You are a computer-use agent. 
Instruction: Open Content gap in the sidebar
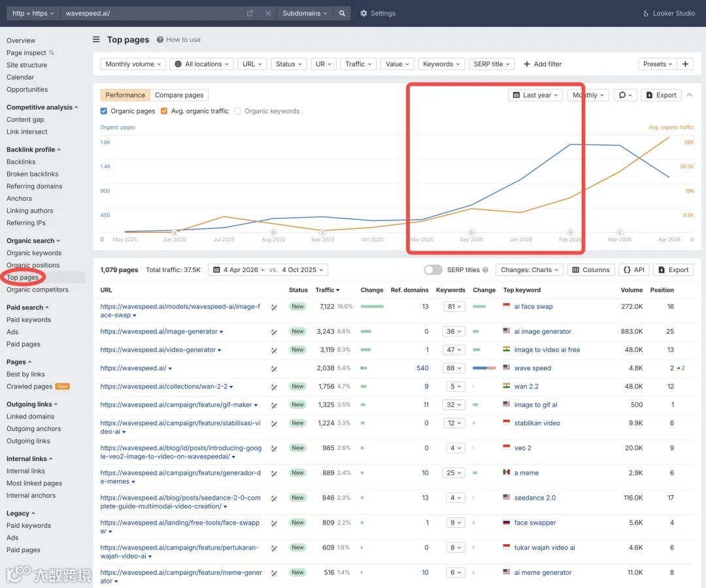coord(25,120)
